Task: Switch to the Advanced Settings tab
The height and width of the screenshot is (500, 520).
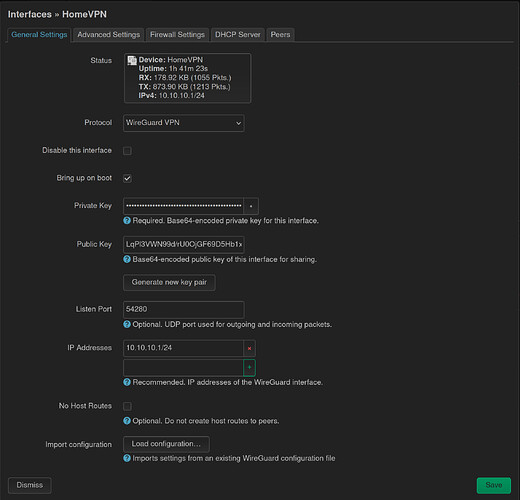Action: [109, 35]
